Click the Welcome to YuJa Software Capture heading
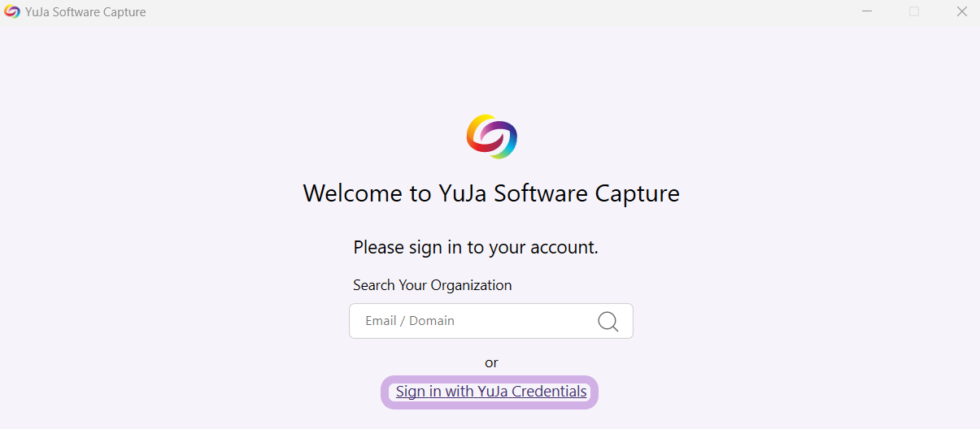The image size is (980, 429). (491, 193)
